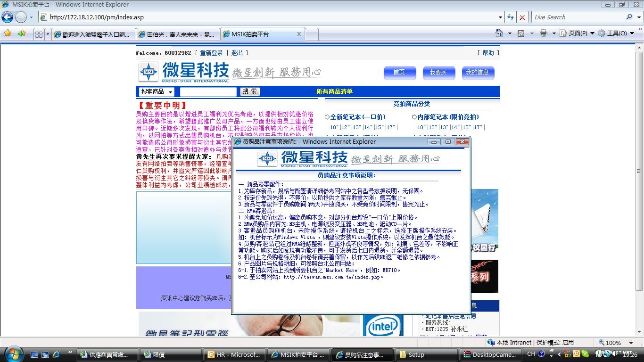Image resolution: width=644 pixels, height=362 pixels.
Task: Click the Show Desktop quick launch icon
Action: coord(34,354)
